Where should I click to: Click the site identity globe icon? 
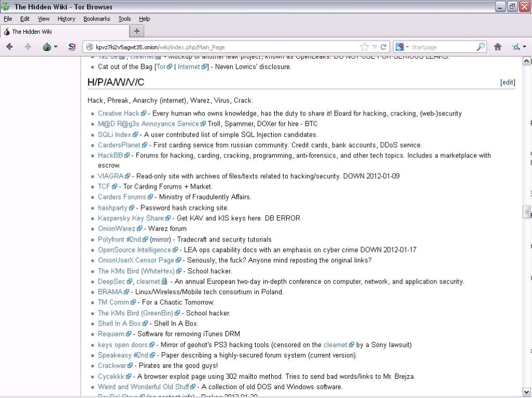[89, 47]
